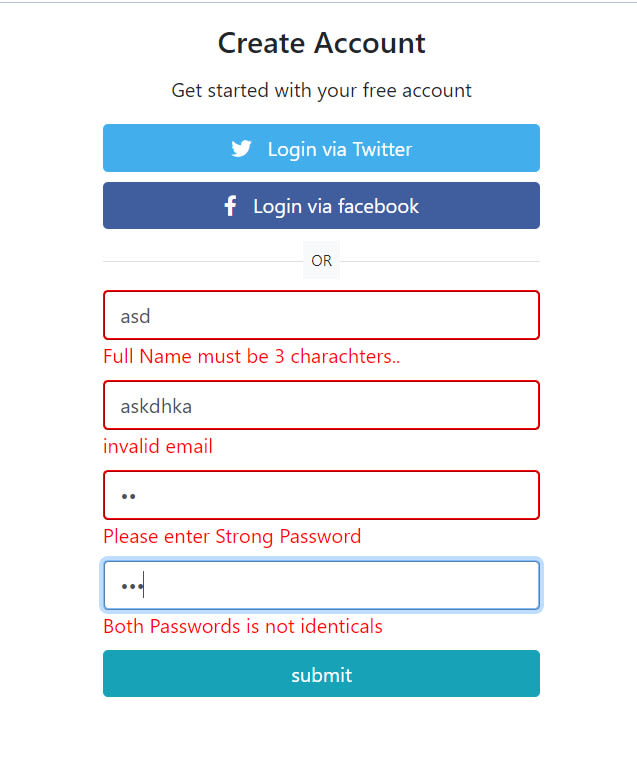Image resolution: width=637 pixels, height=763 pixels.
Task: Click the divider line left of 'OR'
Action: coord(200,262)
